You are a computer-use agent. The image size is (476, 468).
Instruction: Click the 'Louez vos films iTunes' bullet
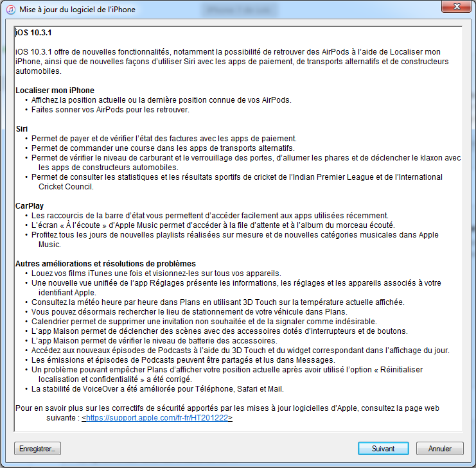point(156,273)
